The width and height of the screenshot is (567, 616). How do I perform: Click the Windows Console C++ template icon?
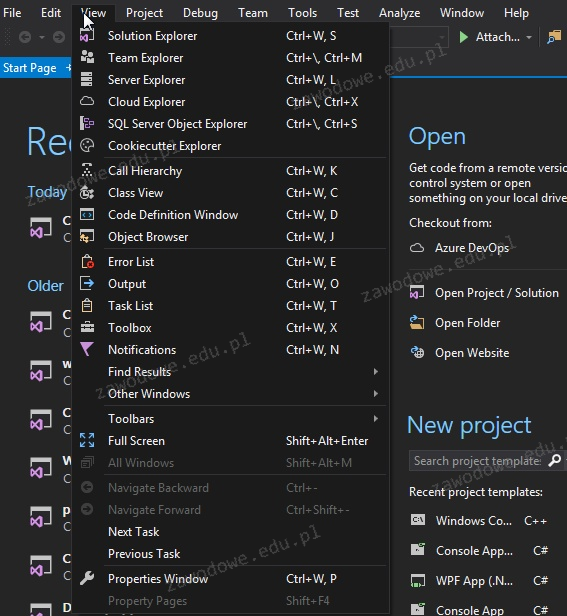(x=418, y=520)
